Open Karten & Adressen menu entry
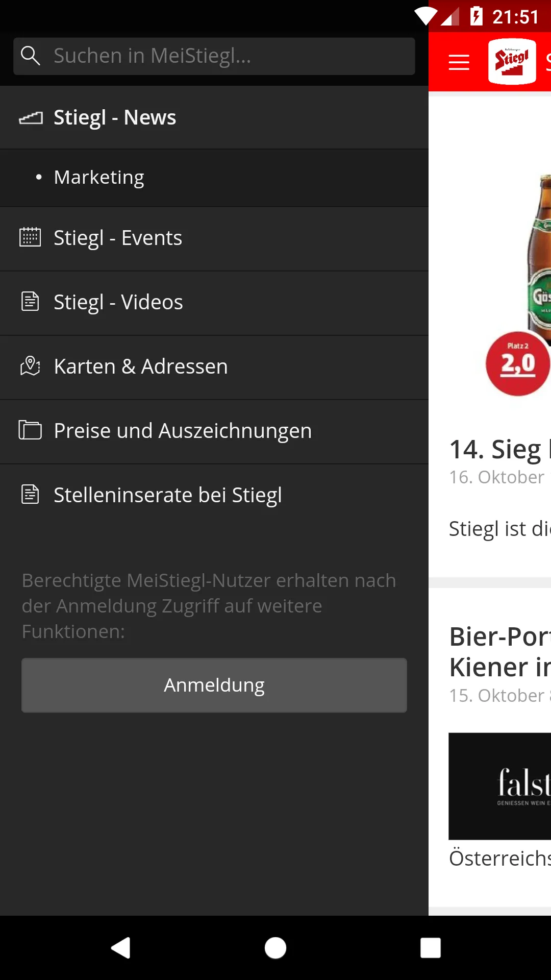 pyautogui.click(x=214, y=367)
